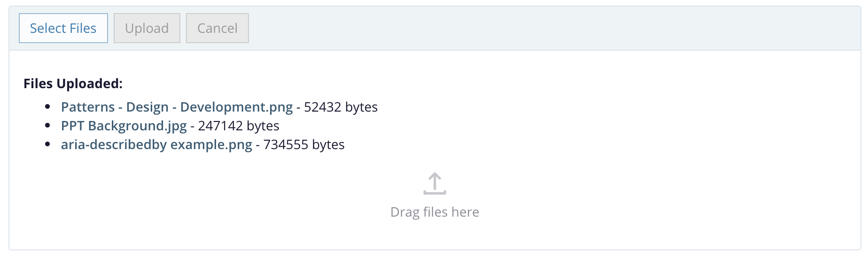Click the "Drag files here" text

pyautogui.click(x=434, y=212)
